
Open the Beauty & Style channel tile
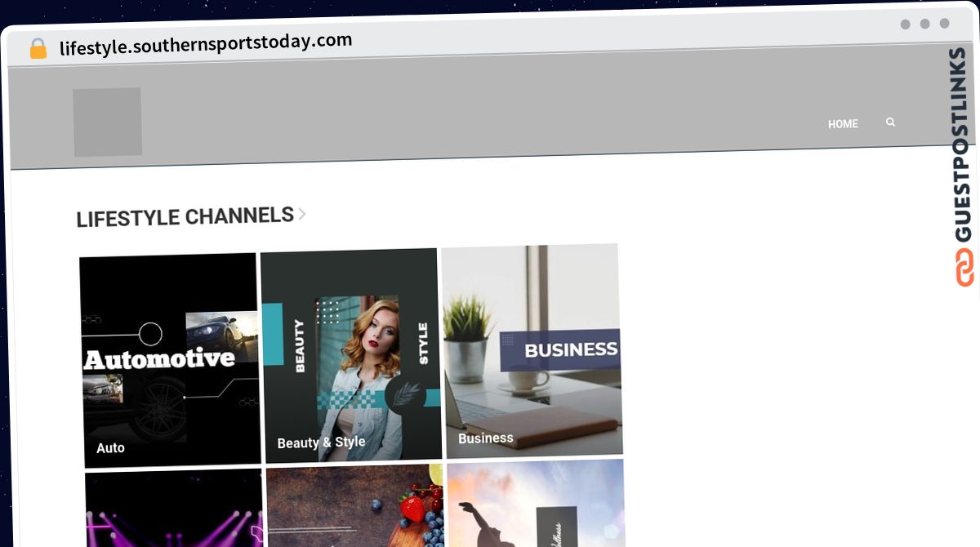coord(351,355)
